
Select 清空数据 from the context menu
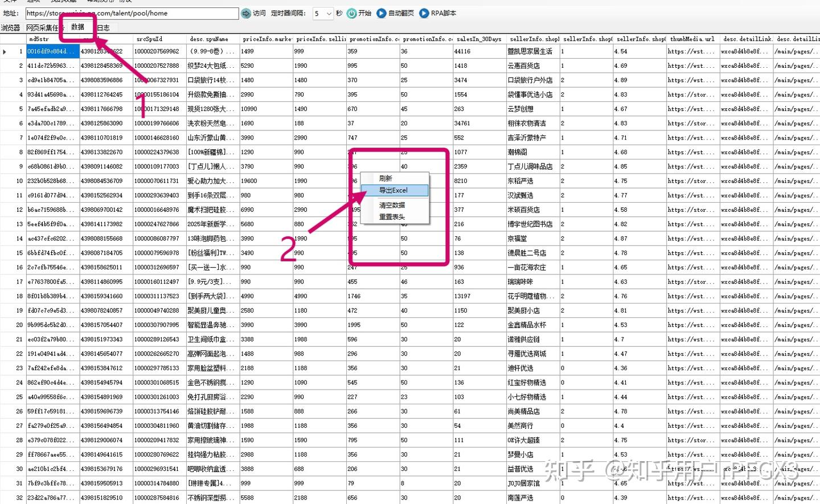coord(395,205)
